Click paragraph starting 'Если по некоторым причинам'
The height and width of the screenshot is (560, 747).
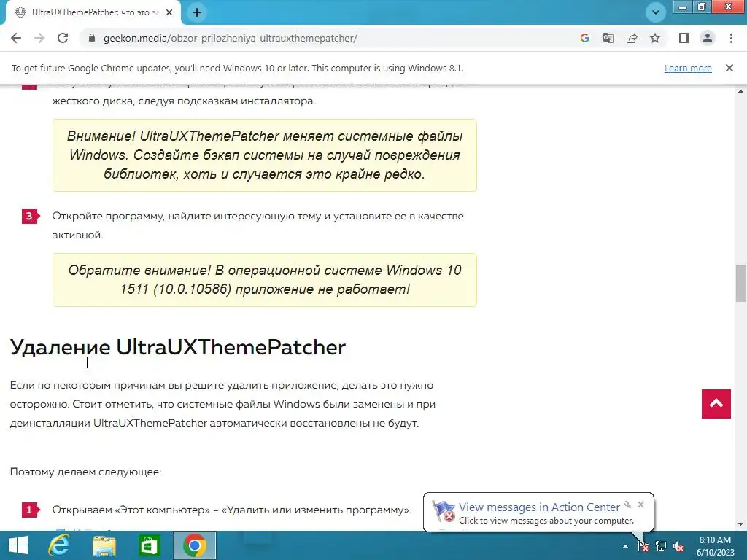pyautogui.click(x=222, y=404)
